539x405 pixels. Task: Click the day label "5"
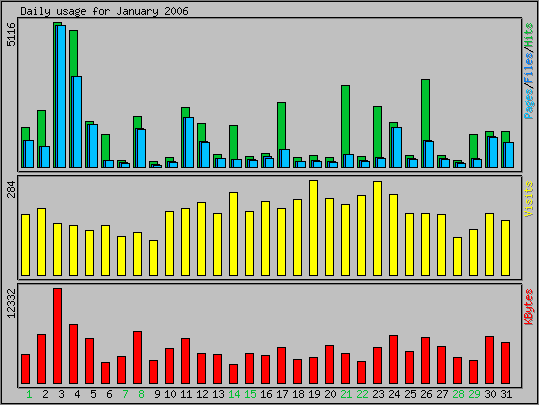tap(93, 394)
